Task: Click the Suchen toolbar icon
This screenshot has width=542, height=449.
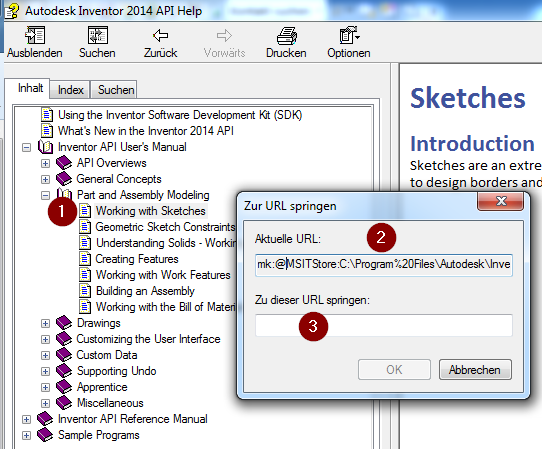Action: [x=97, y=35]
